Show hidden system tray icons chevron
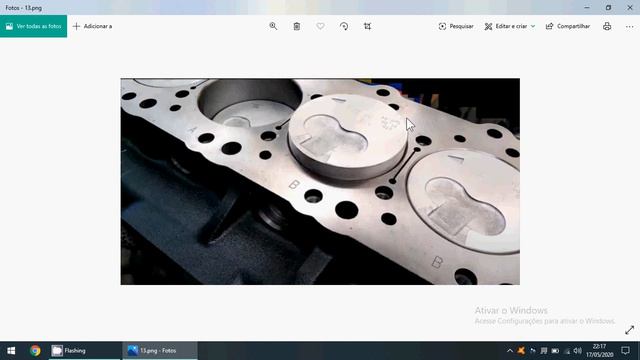 (510, 351)
